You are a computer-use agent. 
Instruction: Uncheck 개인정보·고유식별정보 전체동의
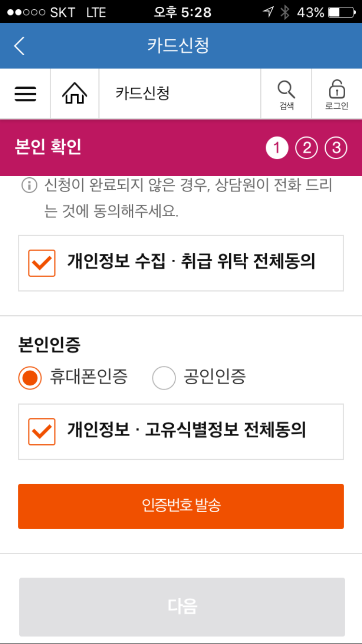(x=42, y=431)
